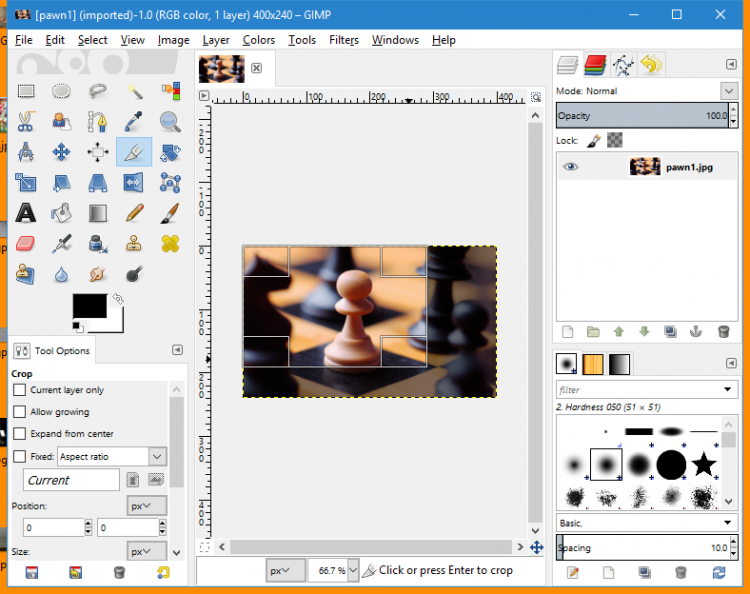
Task: Open the Aspect ratio dropdown
Action: click(156, 456)
